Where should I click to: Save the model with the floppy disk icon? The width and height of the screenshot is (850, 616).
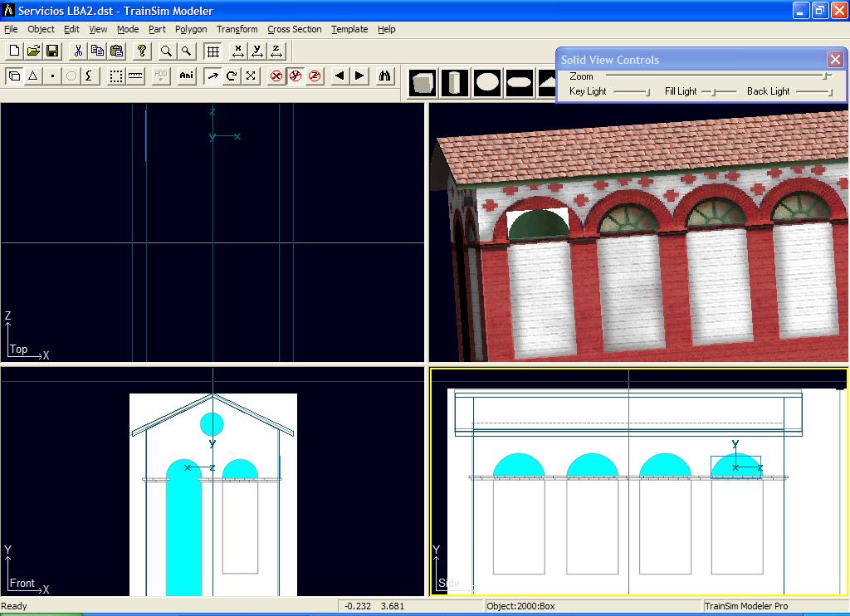click(52, 51)
